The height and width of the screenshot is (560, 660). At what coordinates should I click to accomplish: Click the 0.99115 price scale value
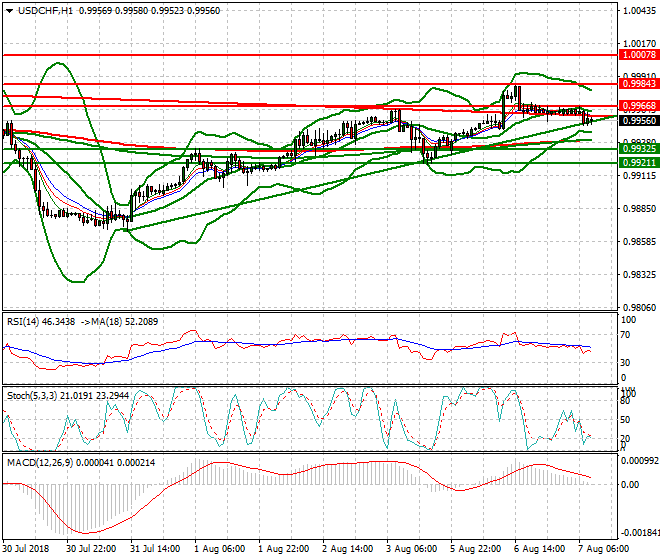point(639,176)
